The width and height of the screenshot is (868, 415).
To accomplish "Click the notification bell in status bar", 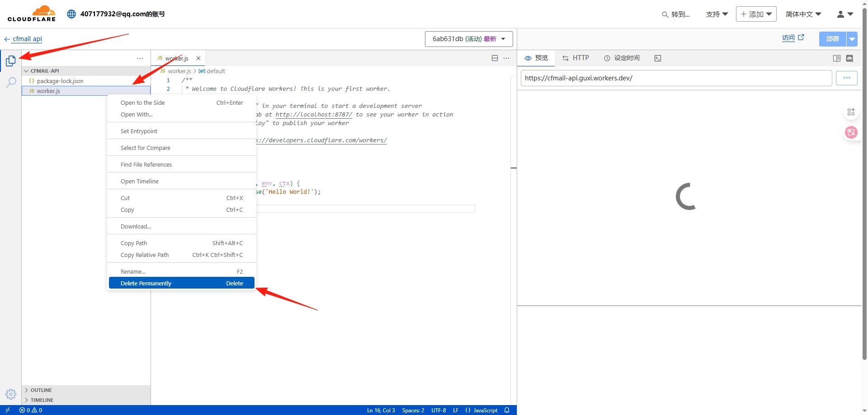I will click(507, 410).
